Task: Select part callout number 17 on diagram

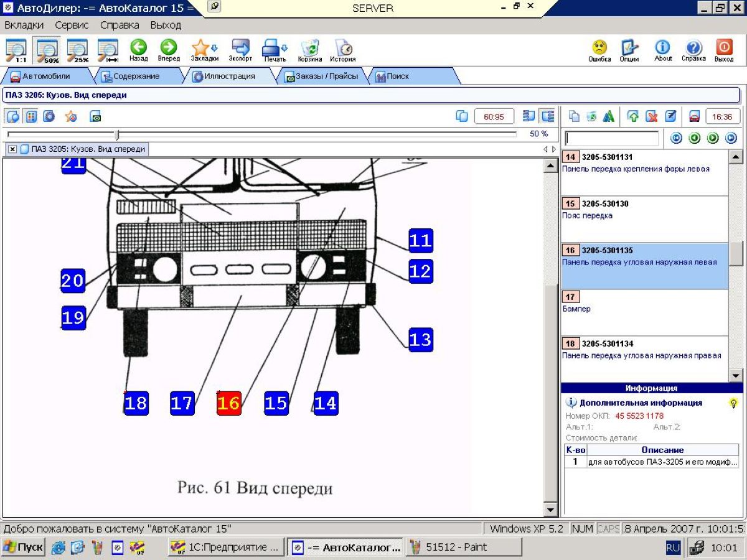Action: 182,403
